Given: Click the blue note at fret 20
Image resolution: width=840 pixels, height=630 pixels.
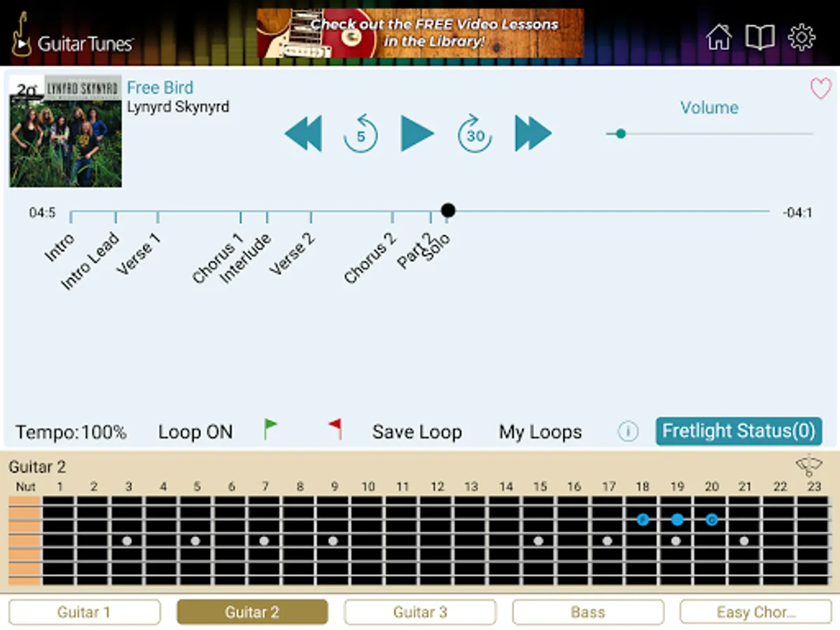Looking at the screenshot, I should 712,519.
